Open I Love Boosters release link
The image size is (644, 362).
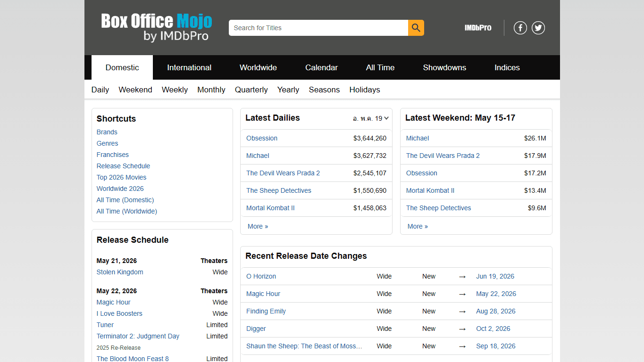pyautogui.click(x=119, y=313)
